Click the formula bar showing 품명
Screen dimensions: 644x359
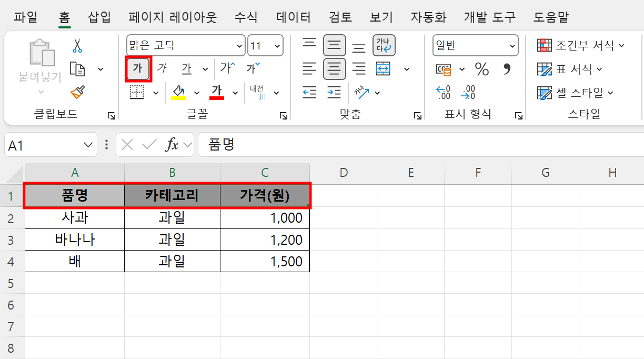(x=421, y=145)
